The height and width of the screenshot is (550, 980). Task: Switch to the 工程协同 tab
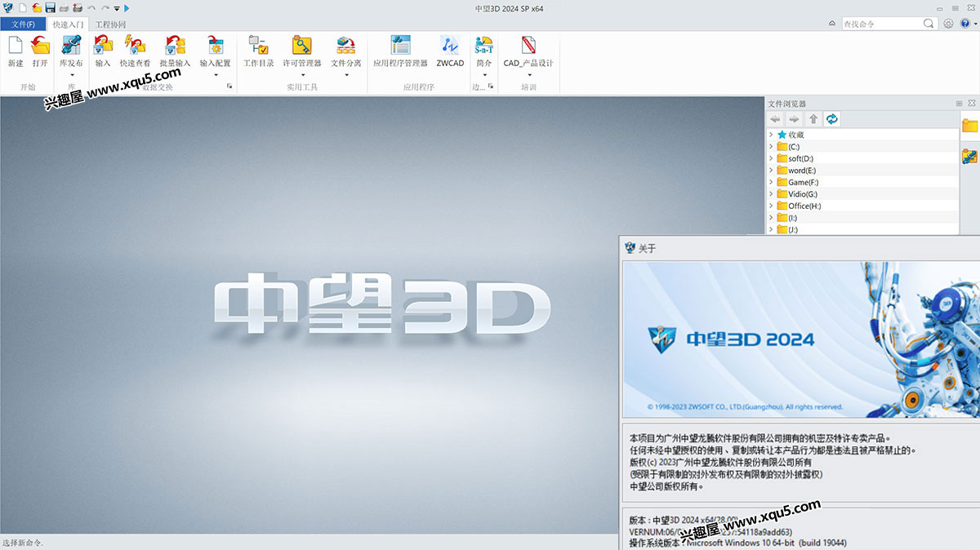pyautogui.click(x=110, y=24)
